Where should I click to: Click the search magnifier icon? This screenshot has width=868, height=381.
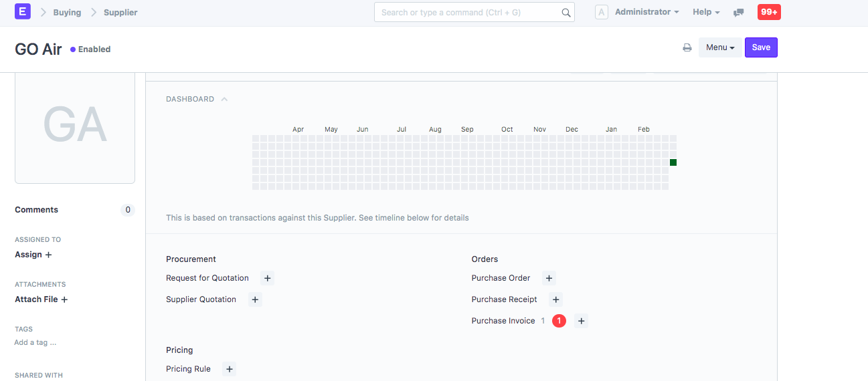(x=566, y=12)
